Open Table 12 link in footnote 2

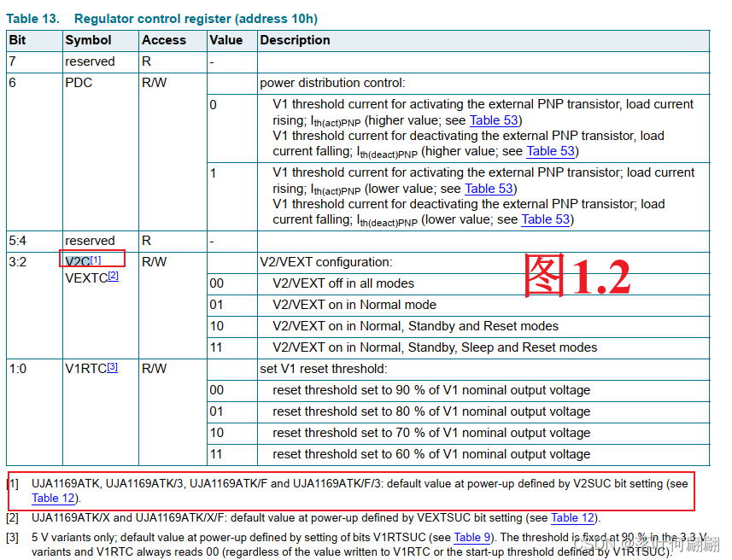(573, 518)
